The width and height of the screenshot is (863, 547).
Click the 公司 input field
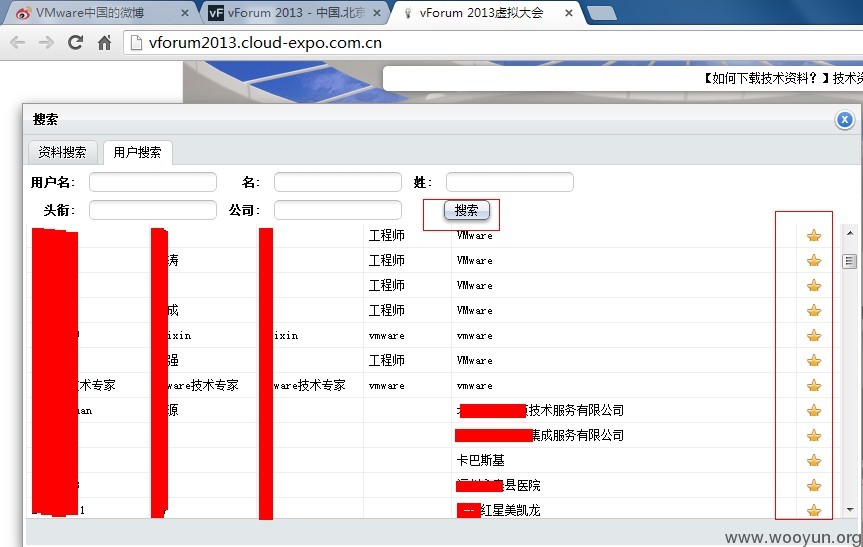click(x=337, y=210)
